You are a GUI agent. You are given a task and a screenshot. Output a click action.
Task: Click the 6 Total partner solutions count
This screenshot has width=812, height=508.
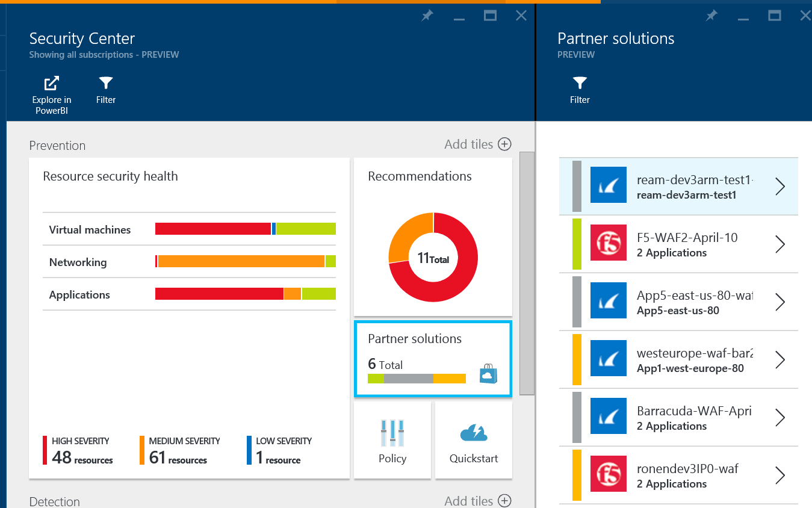(385, 364)
